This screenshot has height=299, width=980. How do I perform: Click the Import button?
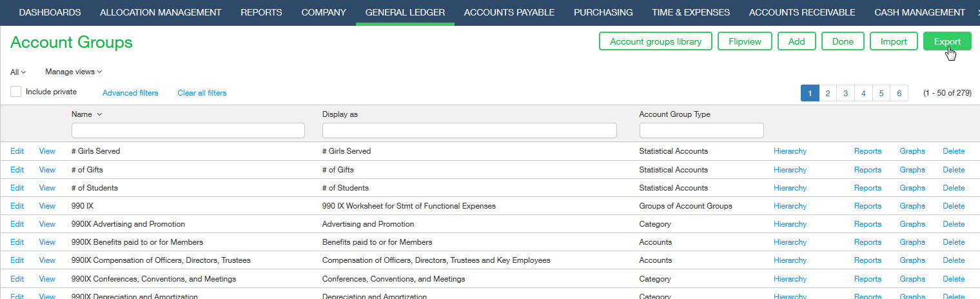click(x=894, y=41)
